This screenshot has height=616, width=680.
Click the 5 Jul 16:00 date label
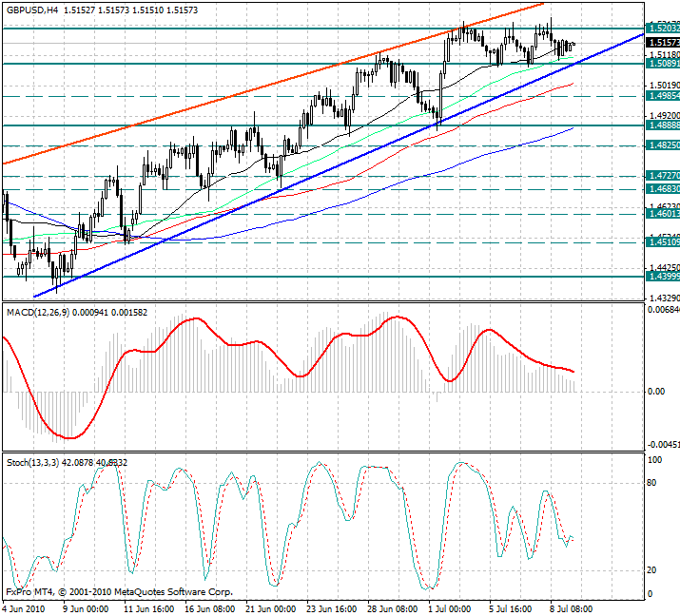pyautogui.click(x=511, y=609)
